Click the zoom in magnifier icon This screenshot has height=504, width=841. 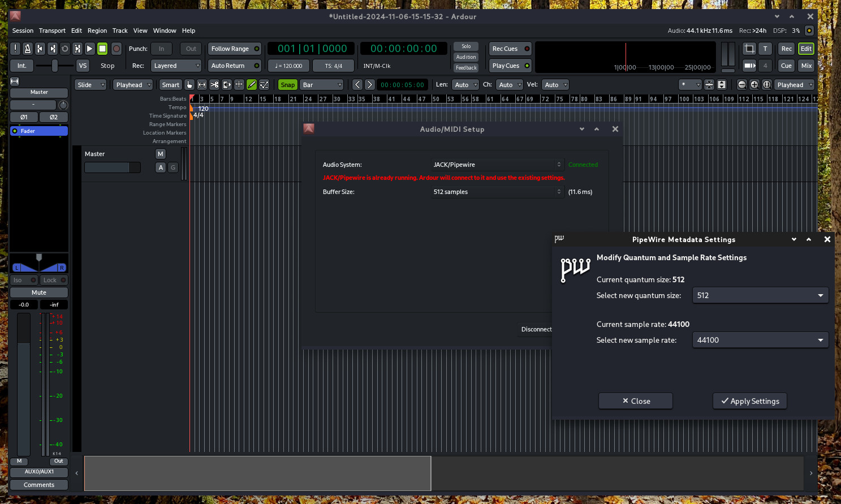pos(754,85)
